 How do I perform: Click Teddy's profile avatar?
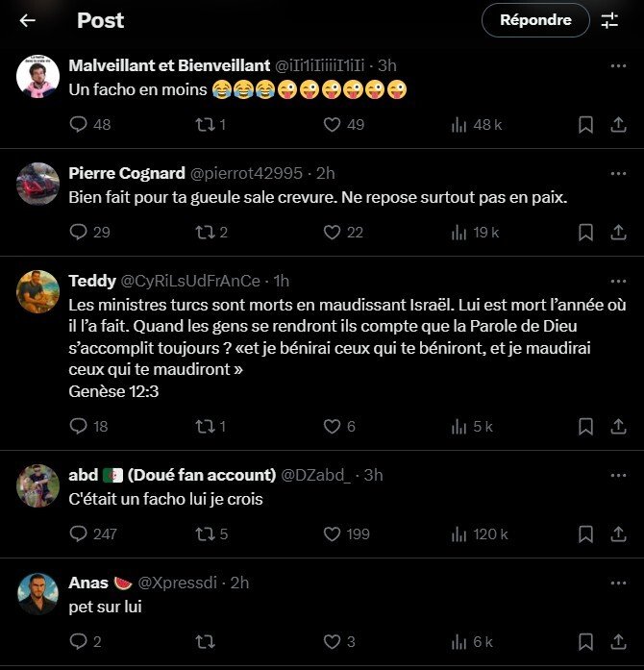[38, 289]
